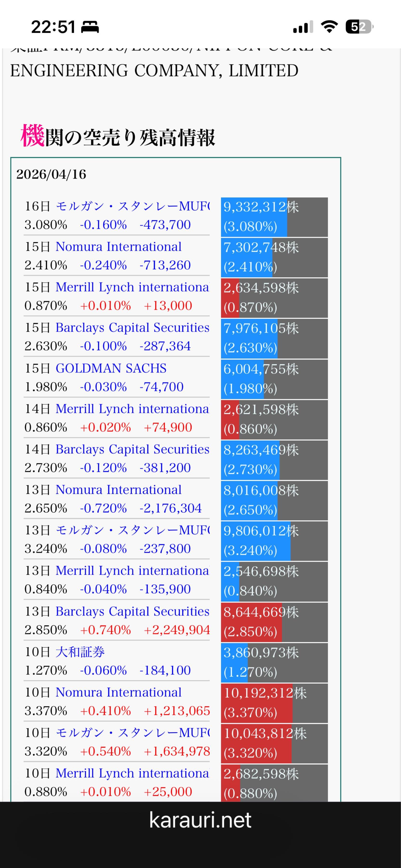This screenshot has height=868, width=401.
Task: Open the 16日 モルガン・スタンレーMUFG link
Action: 132,206
